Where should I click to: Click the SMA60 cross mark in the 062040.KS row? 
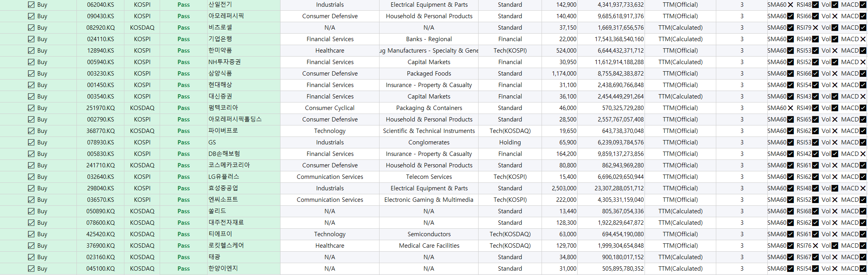point(790,5)
